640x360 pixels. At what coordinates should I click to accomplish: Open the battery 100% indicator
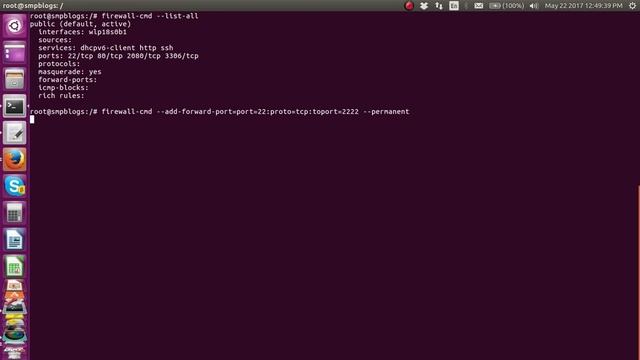507,6
